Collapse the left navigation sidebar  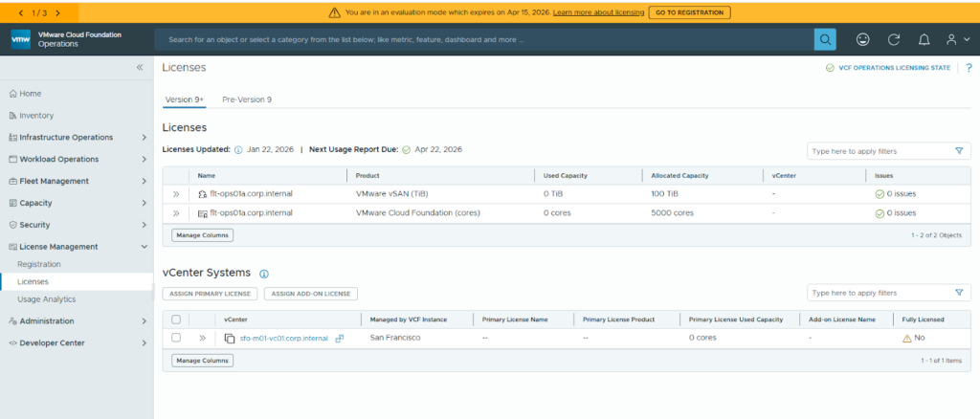(140, 68)
